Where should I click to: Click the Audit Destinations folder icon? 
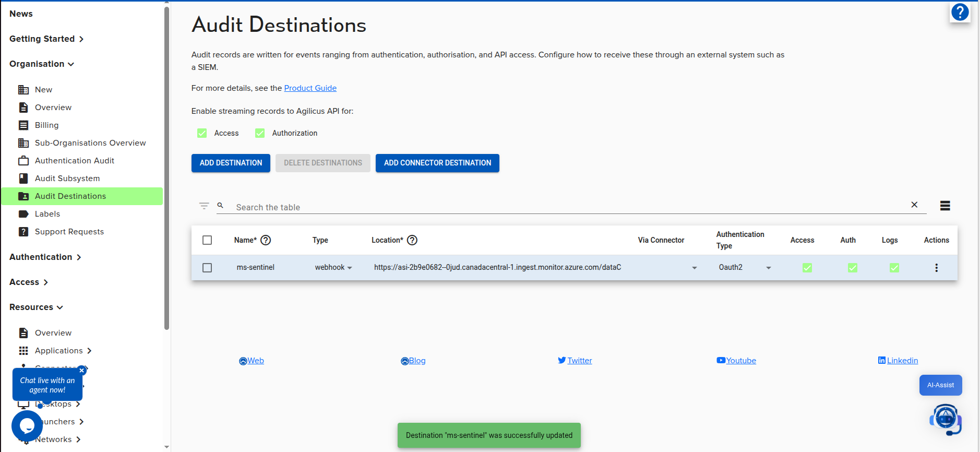tap(23, 196)
